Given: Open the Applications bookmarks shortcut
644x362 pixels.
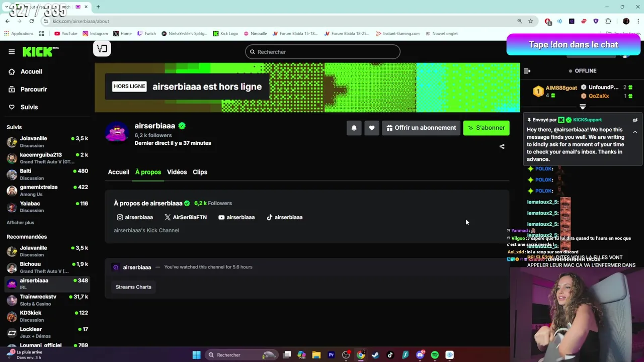Looking at the screenshot, I should coord(19,34).
